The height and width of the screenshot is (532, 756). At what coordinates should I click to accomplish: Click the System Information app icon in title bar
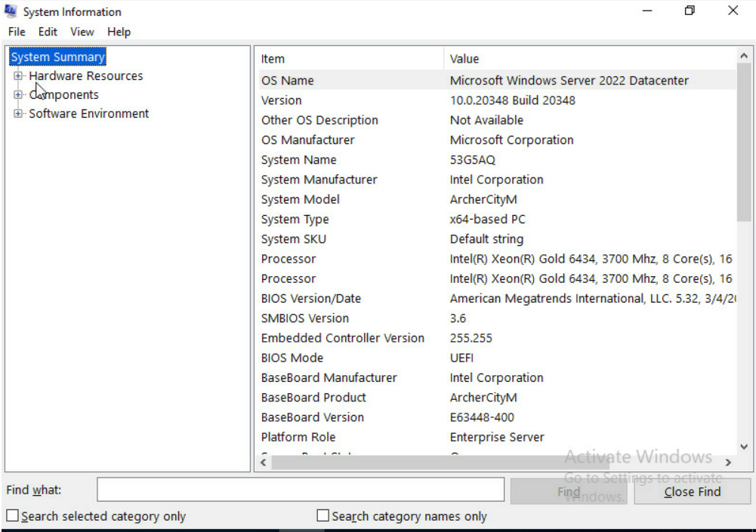(x=10, y=11)
